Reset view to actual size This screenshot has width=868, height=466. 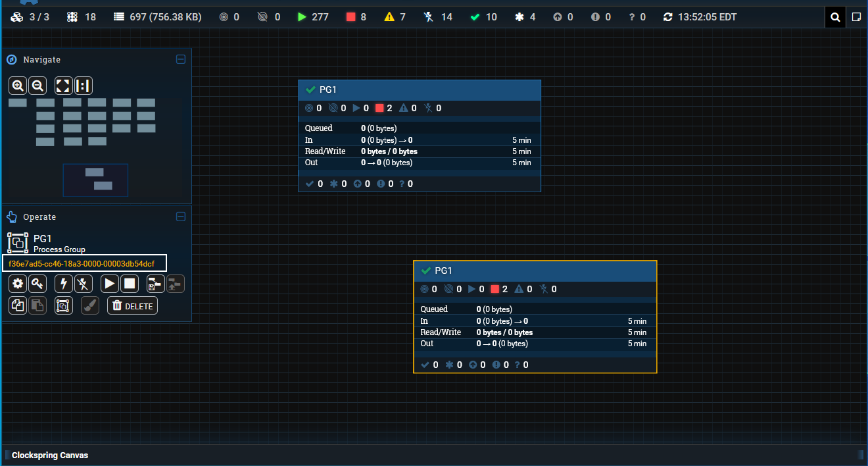[x=84, y=86]
